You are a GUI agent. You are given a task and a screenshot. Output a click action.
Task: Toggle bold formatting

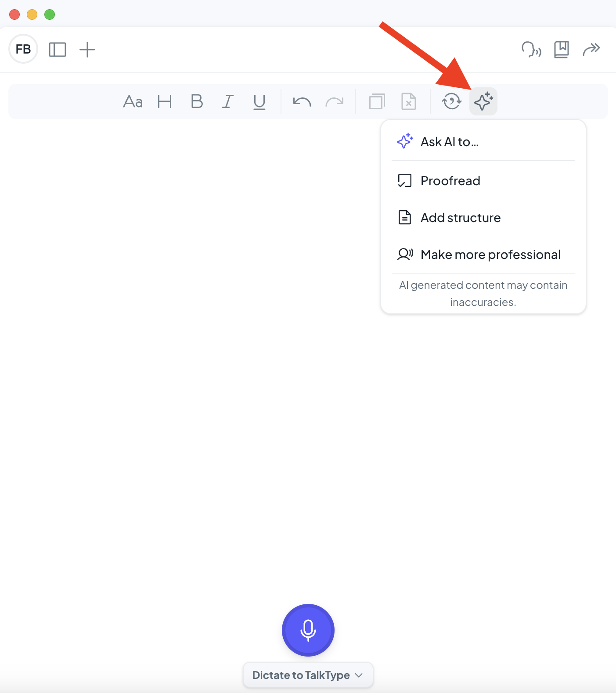[x=197, y=101]
